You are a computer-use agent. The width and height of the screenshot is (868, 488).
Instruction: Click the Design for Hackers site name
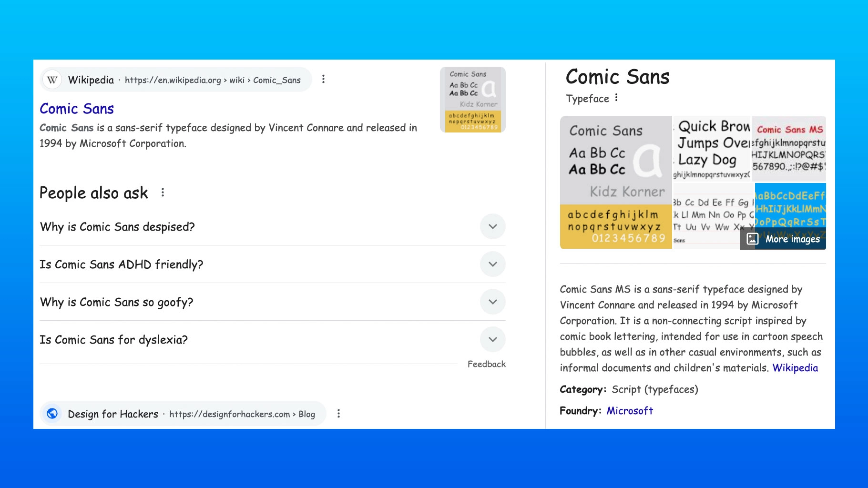tap(113, 414)
